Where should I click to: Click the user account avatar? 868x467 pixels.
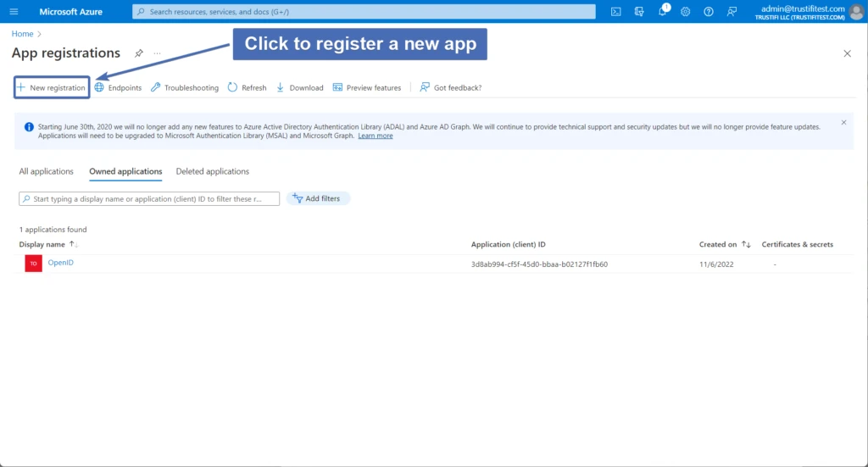click(856, 12)
